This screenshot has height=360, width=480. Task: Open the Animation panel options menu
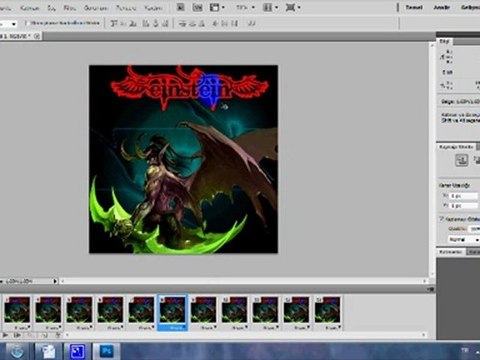(431, 289)
